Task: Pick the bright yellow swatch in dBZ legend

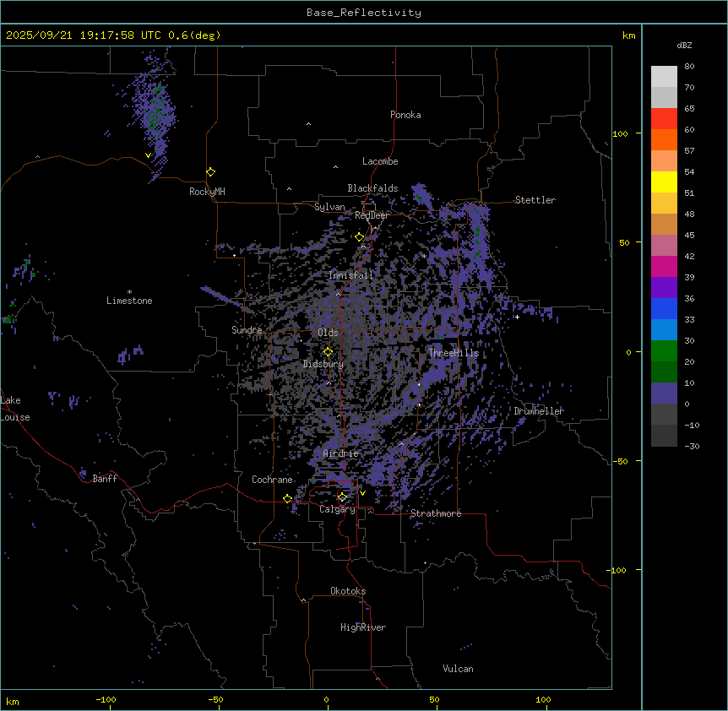Action: pyautogui.click(x=664, y=182)
